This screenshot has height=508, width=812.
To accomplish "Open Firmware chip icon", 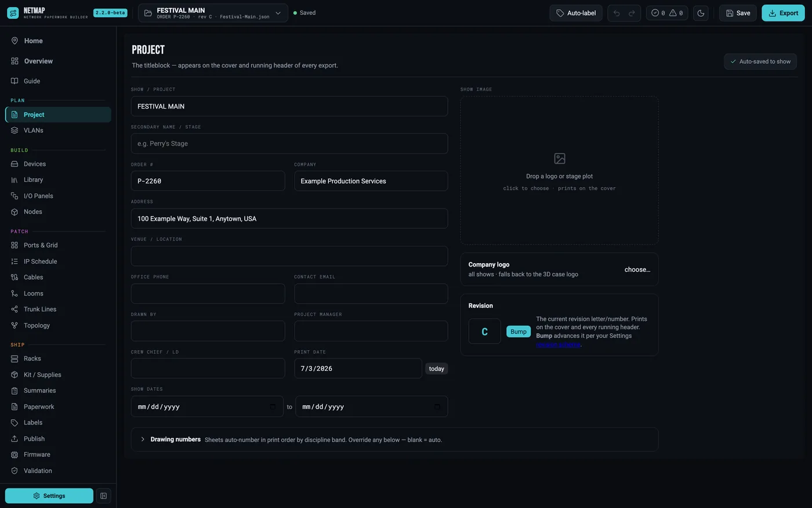I will pos(14,455).
